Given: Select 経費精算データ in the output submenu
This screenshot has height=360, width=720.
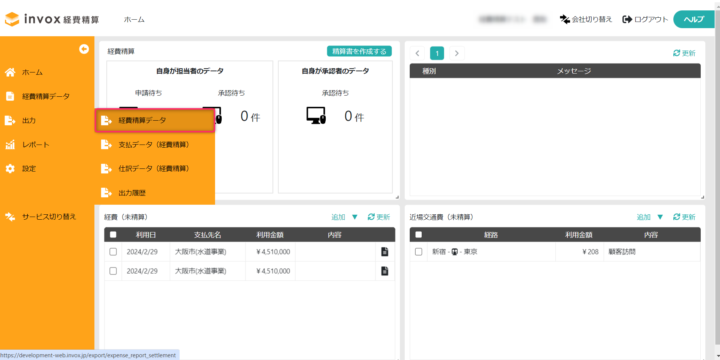Looking at the screenshot, I should click(x=155, y=120).
